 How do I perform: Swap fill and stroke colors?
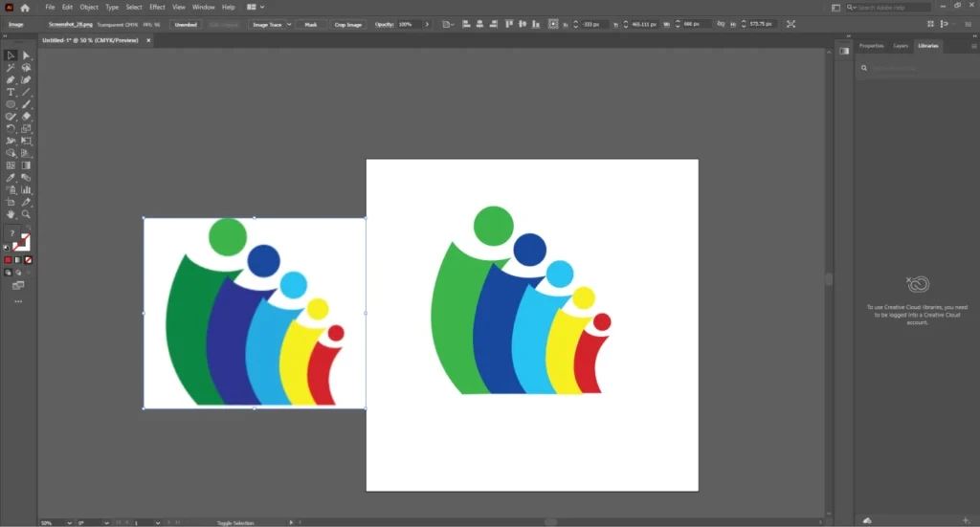click(28, 229)
